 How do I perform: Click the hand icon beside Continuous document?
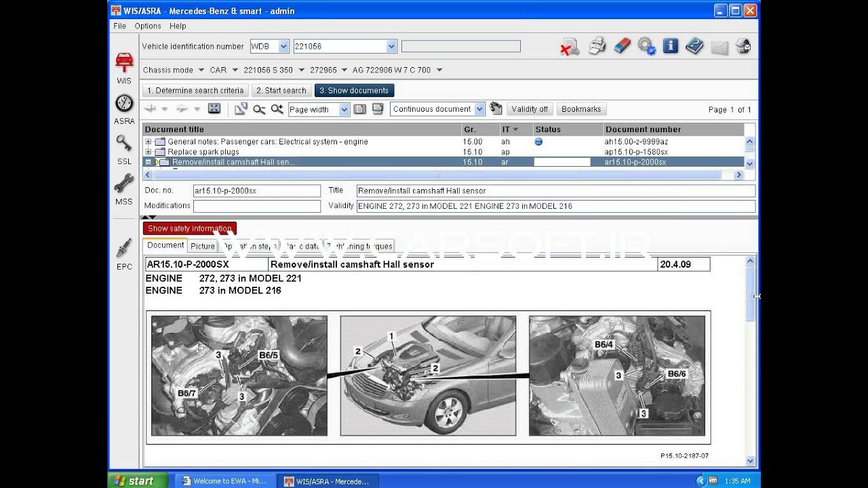[496, 108]
